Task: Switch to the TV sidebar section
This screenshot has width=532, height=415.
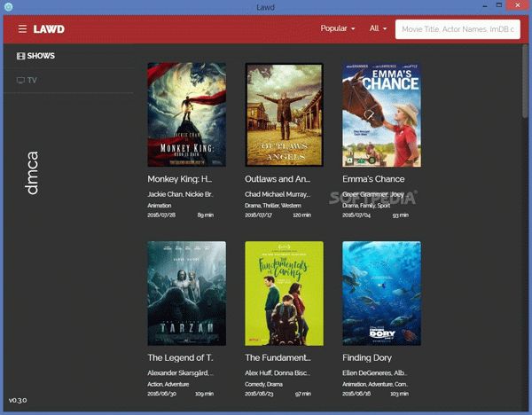Action: point(27,81)
